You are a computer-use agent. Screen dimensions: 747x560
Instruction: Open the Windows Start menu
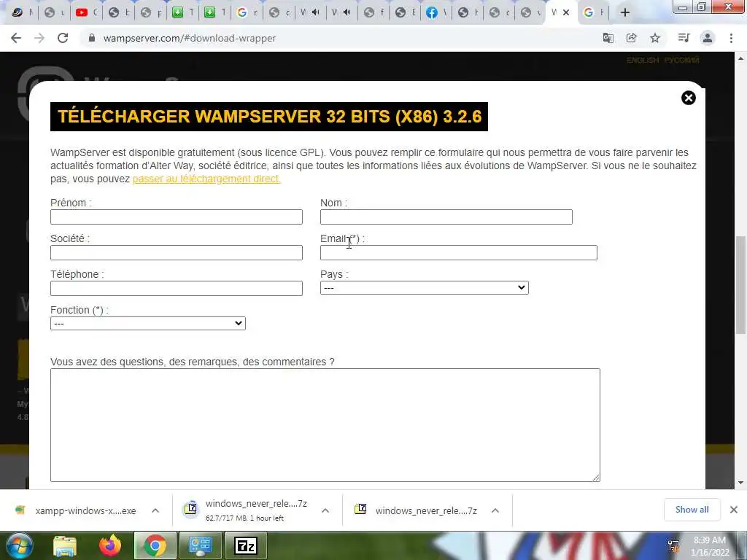point(20,545)
